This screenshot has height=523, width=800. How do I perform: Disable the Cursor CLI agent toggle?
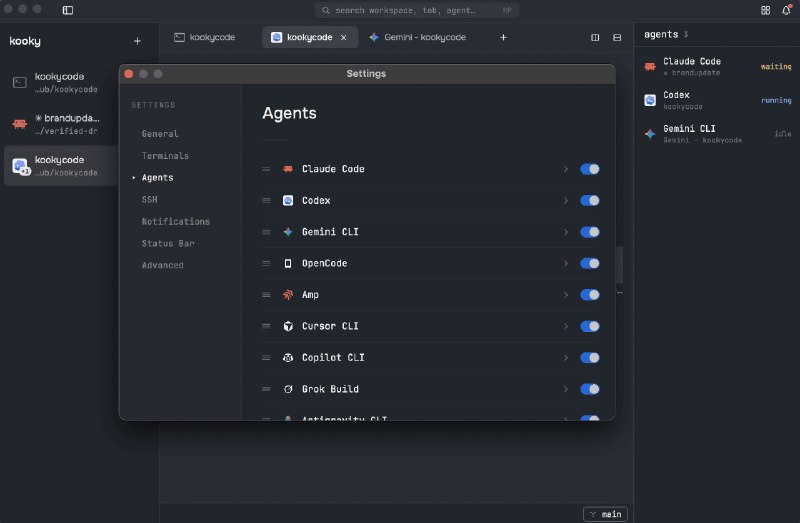pyautogui.click(x=590, y=326)
